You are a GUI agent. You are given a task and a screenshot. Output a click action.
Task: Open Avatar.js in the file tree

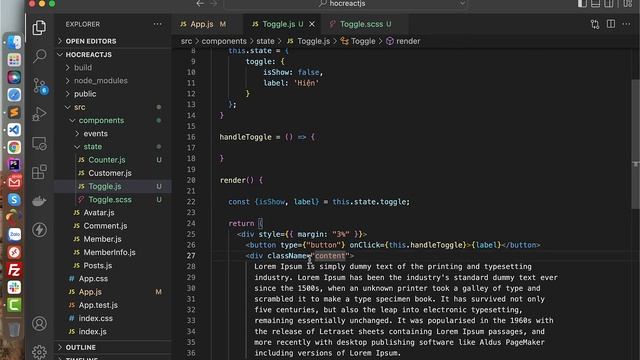click(x=113, y=213)
